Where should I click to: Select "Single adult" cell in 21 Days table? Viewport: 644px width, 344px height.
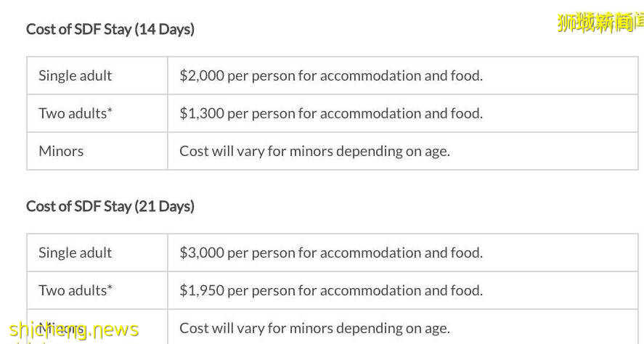pyautogui.click(x=76, y=253)
